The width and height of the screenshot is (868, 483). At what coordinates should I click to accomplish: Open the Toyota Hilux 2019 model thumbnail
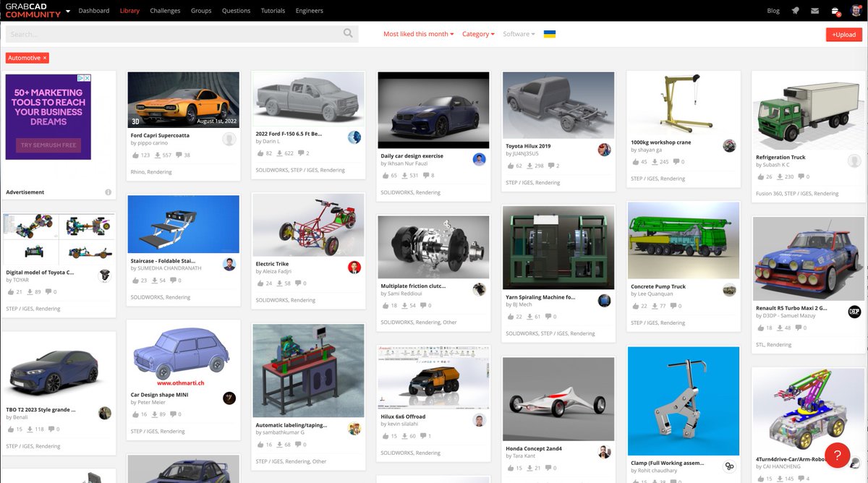click(x=558, y=103)
